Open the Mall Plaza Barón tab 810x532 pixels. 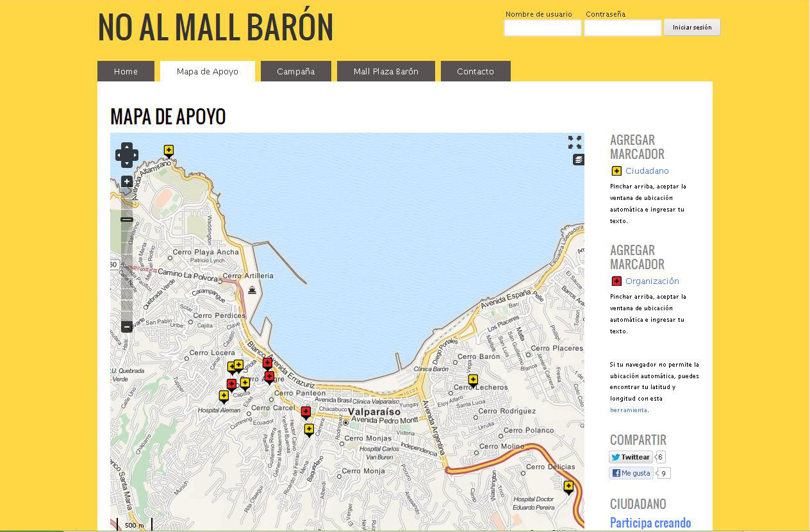[386, 71]
